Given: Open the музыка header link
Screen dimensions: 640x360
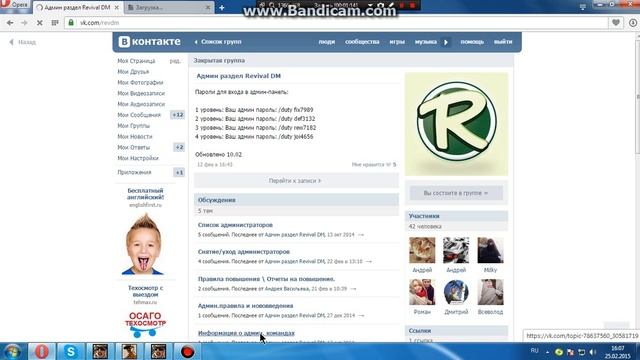Looking at the screenshot, I should (x=426, y=42).
